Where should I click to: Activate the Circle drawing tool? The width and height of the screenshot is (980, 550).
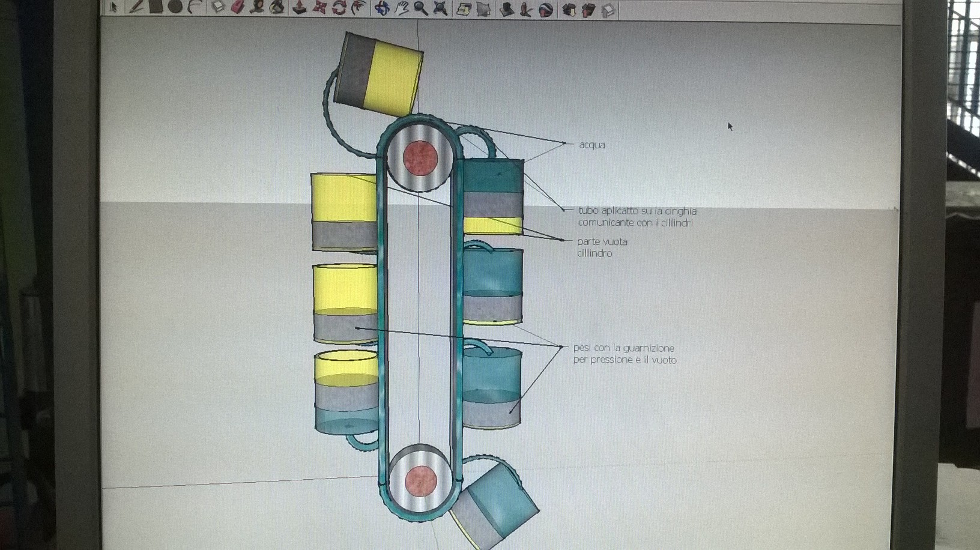[175, 7]
